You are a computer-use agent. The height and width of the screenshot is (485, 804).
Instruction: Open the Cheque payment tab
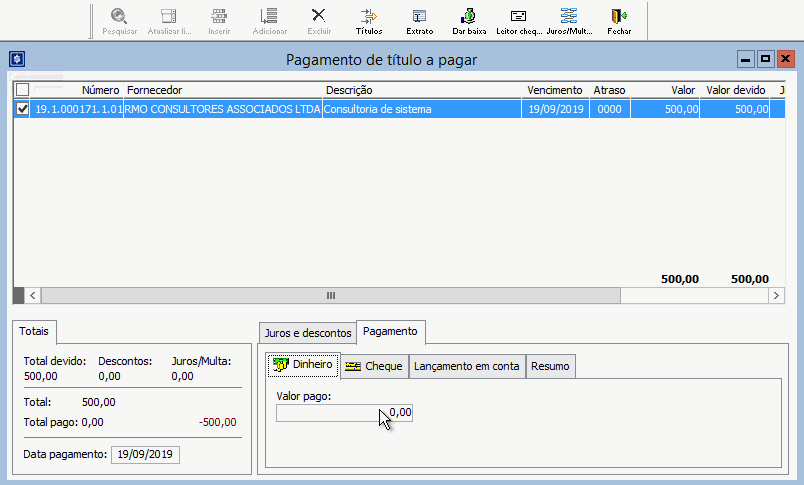374,366
